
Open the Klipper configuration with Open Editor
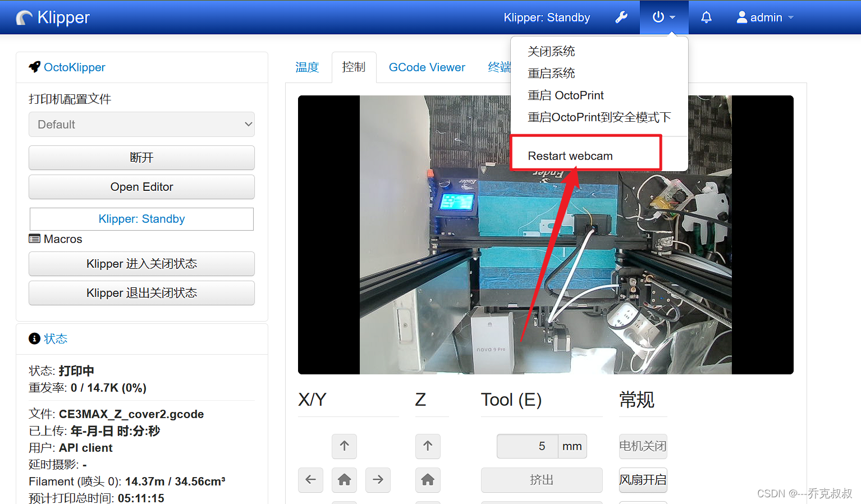141,187
